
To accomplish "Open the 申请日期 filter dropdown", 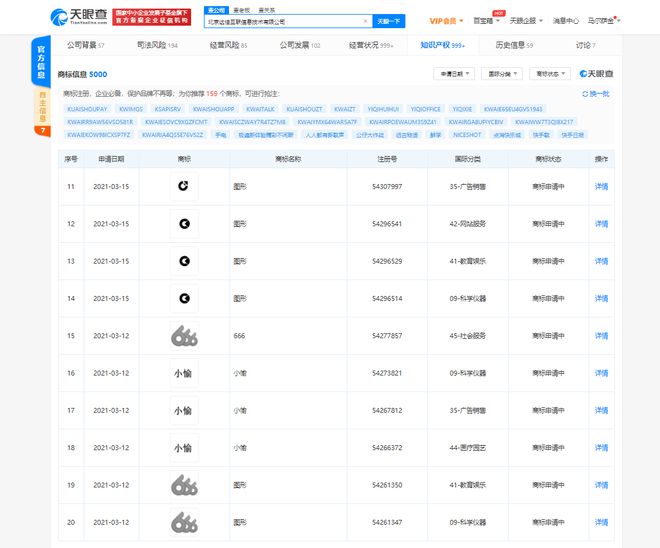I will 454,74.
